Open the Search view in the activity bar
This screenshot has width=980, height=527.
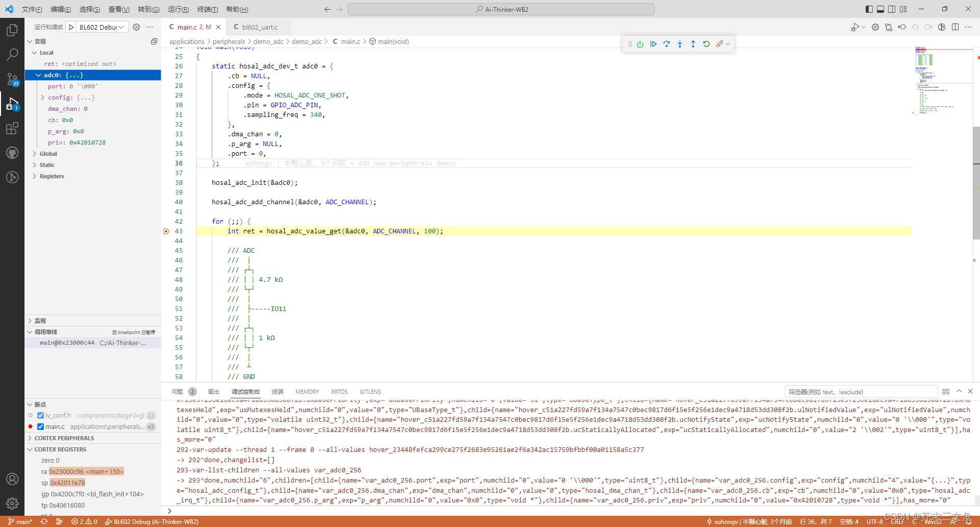pos(12,55)
